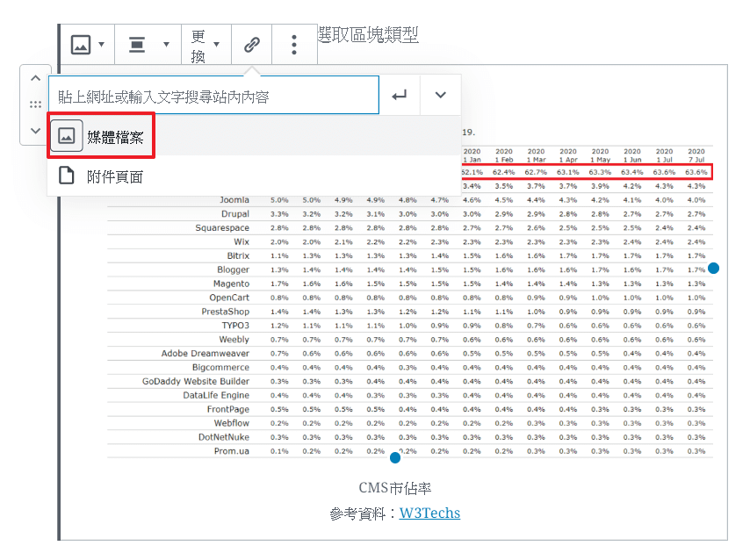Click the Joomla row label
This screenshot has width=750, height=560.
[234, 200]
